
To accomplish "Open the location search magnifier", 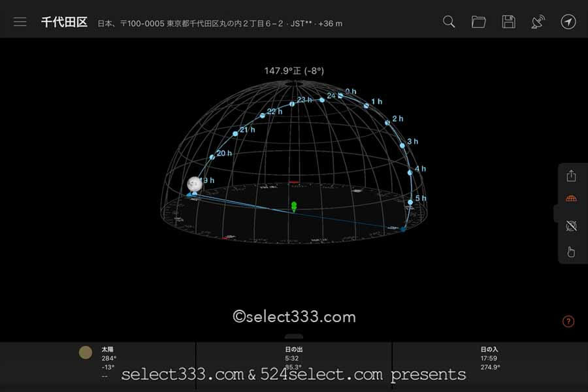I will tap(448, 22).
